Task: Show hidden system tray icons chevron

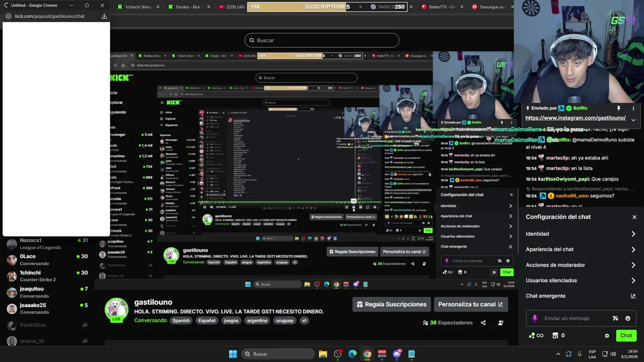Action: tap(557, 354)
